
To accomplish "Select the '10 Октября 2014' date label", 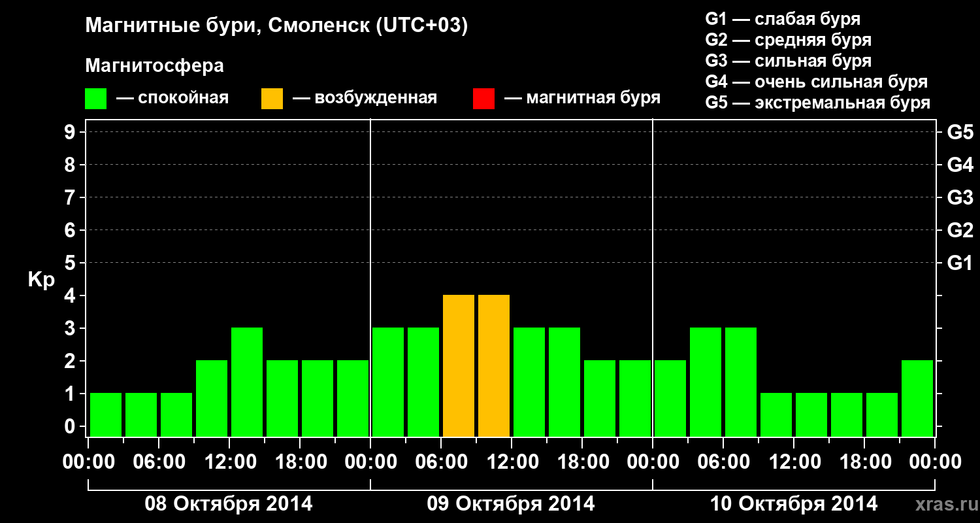I will coord(794,504).
